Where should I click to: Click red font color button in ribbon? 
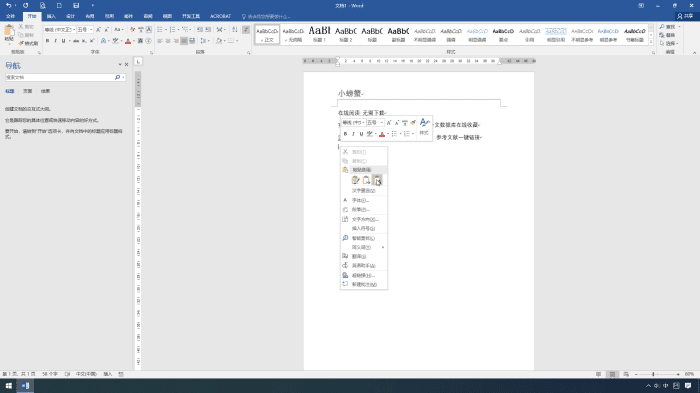(128, 41)
